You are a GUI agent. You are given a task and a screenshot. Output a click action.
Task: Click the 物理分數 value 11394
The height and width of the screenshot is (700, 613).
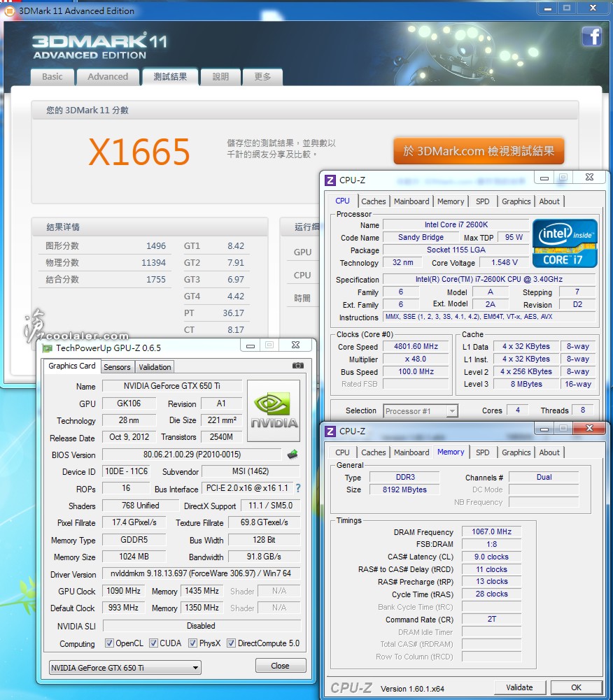tap(153, 263)
